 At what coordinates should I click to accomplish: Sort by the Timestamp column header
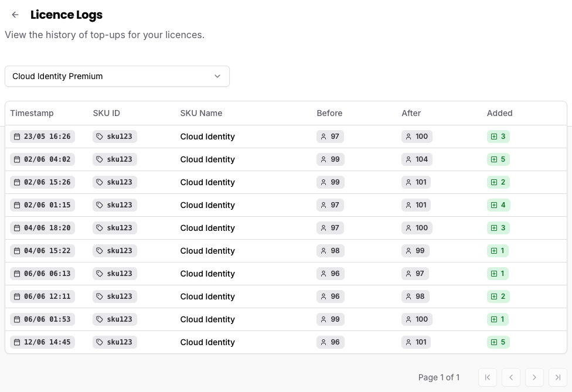[x=32, y=113]
